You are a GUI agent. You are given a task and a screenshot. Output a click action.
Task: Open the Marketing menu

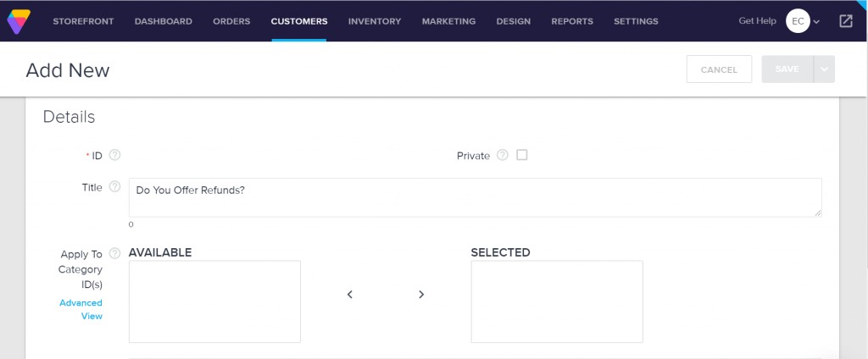[x=448, y=21]
